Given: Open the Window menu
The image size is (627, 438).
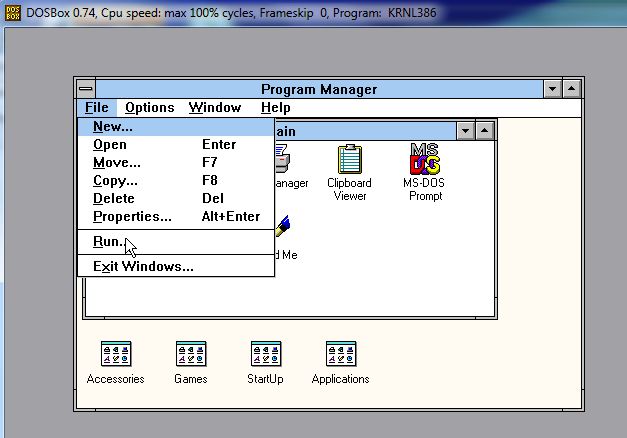Looking at the screenshot, I should pos(215,108).
